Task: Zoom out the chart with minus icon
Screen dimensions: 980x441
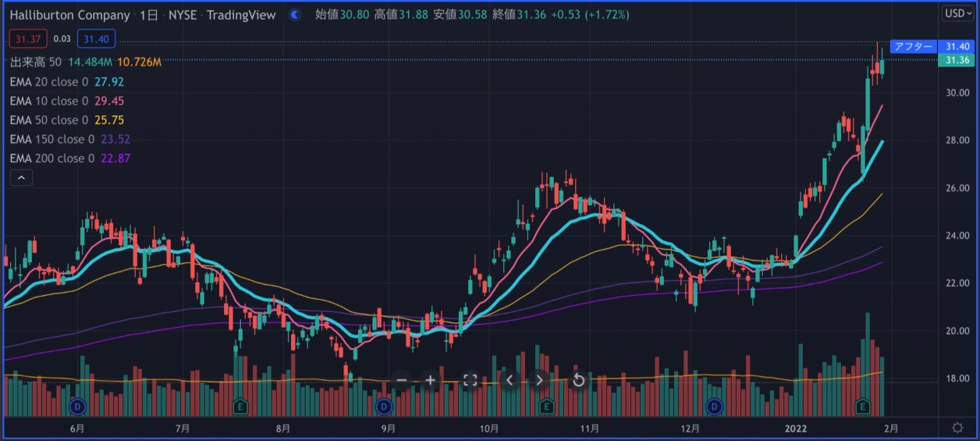Action: click(402, 380)
